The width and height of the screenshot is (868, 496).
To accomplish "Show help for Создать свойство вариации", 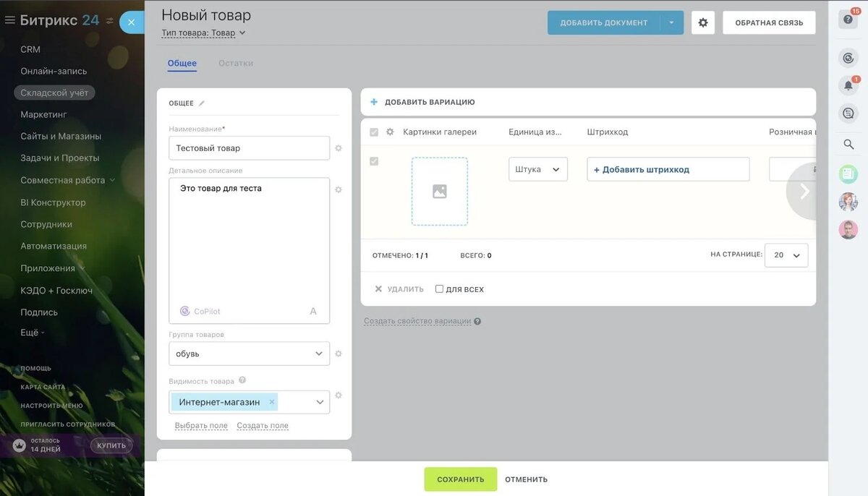I will coord(477,321).
